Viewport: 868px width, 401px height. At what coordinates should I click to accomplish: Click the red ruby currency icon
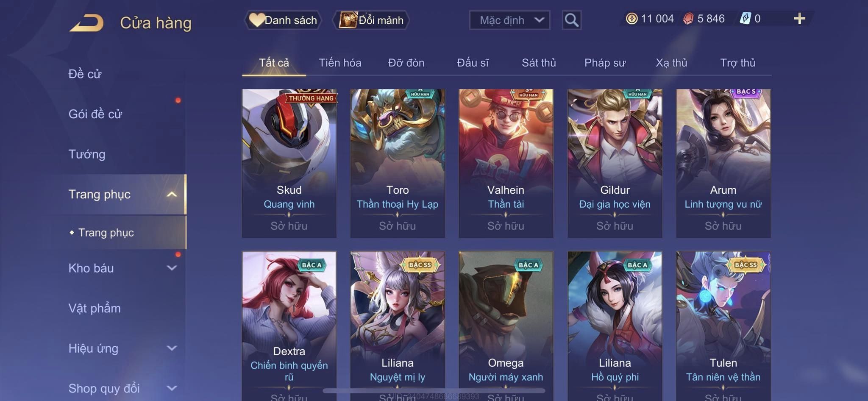tap(688, 19)
